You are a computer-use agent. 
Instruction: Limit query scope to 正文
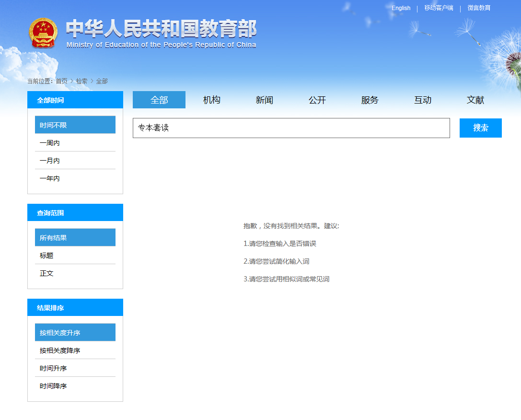[75, 273]
